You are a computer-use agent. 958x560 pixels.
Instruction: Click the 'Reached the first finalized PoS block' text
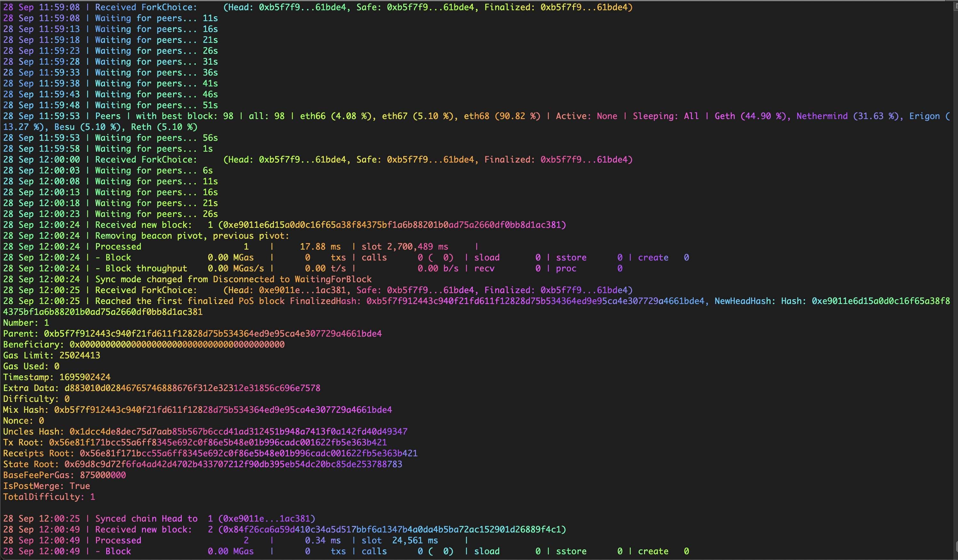tap(190, 301)
